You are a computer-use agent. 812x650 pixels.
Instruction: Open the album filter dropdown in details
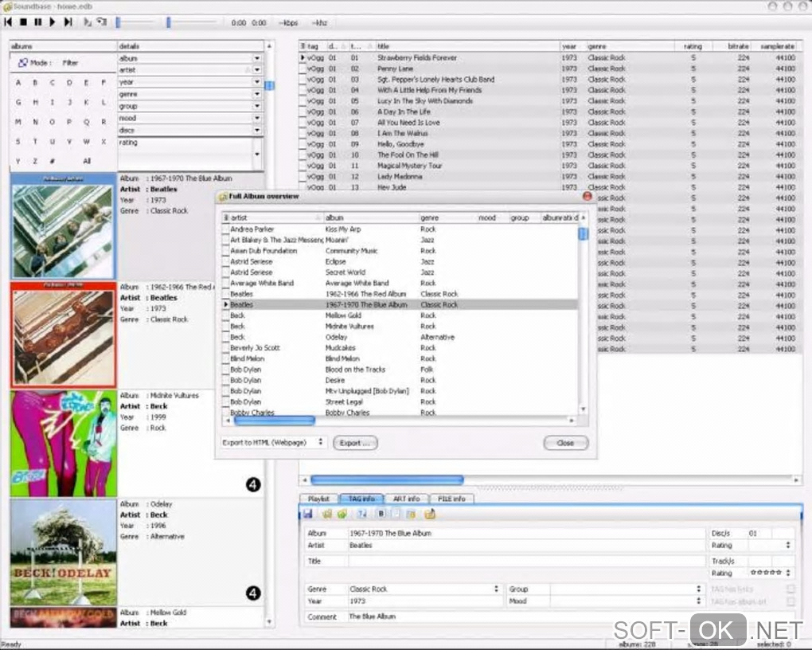point(257,59)
